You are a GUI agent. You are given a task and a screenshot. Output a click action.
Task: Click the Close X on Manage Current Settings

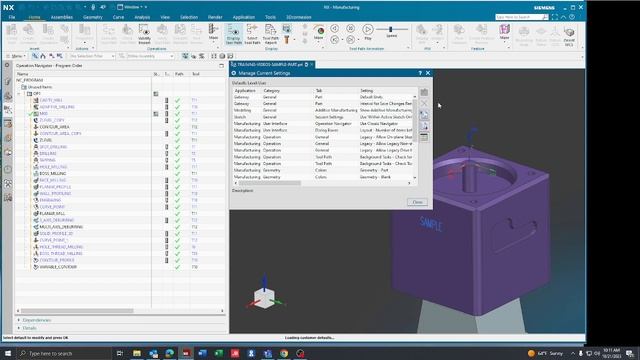[x=428, y=73]
